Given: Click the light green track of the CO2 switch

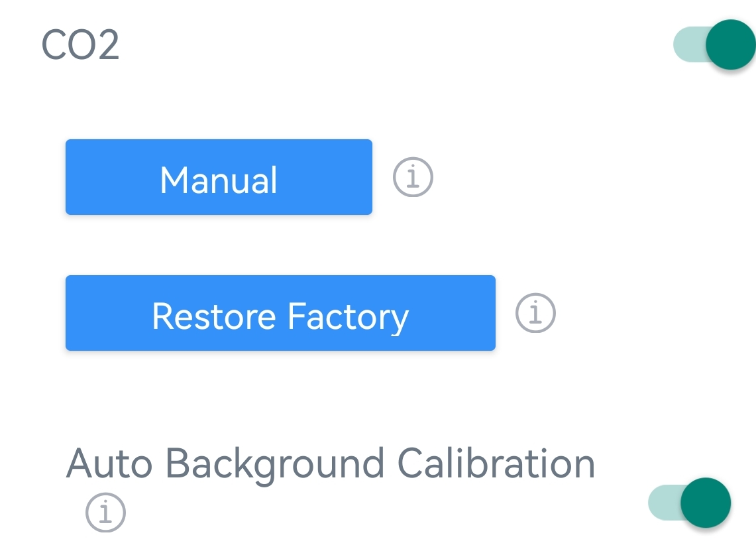Looking at the screenshot, I should tap(686, 44).
